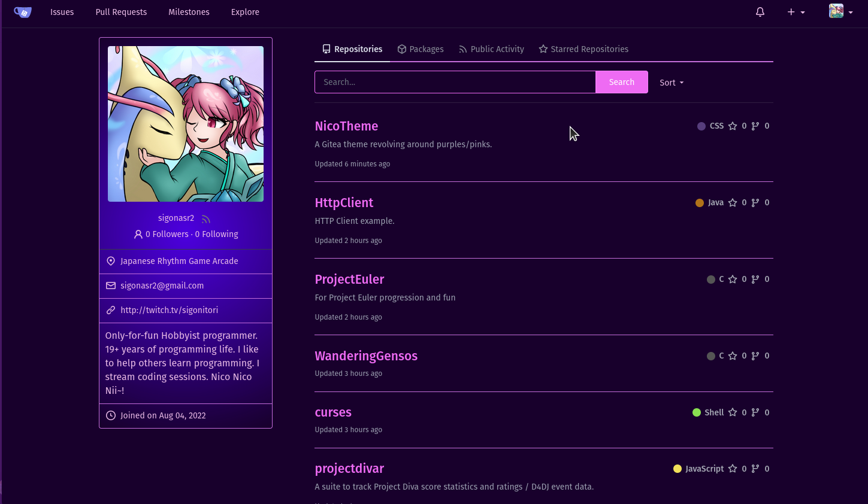Screen dimensions: 868x504
Task: Click 'Joined on Aug 04, 2022' text
Action: (163, 415)
